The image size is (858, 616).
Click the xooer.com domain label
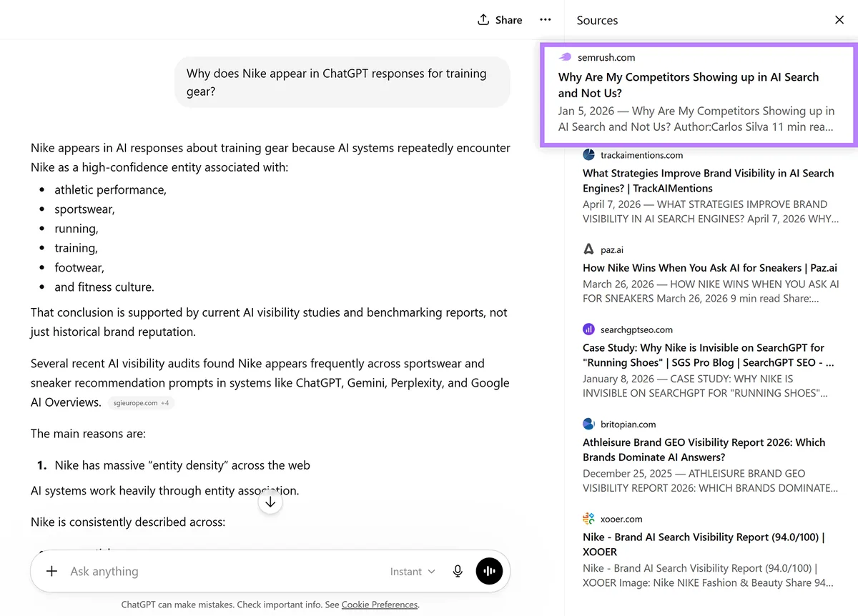point(621,519)
